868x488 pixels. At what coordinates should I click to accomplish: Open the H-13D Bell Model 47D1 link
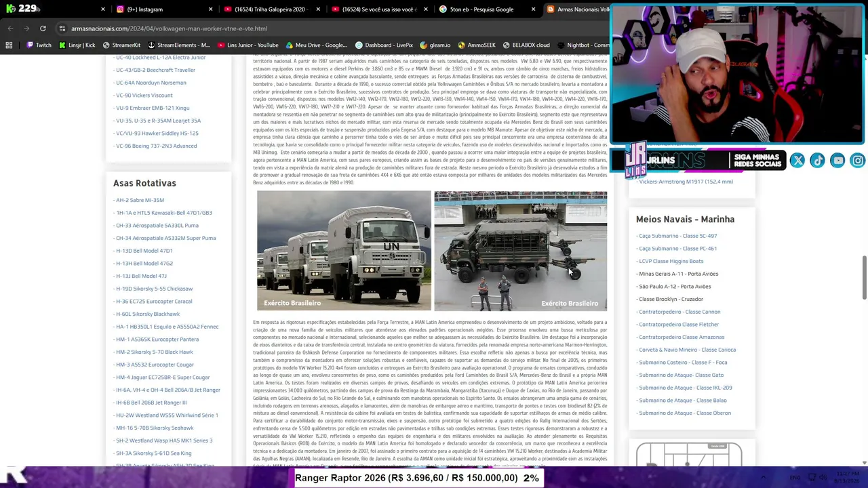pos(144,251)
